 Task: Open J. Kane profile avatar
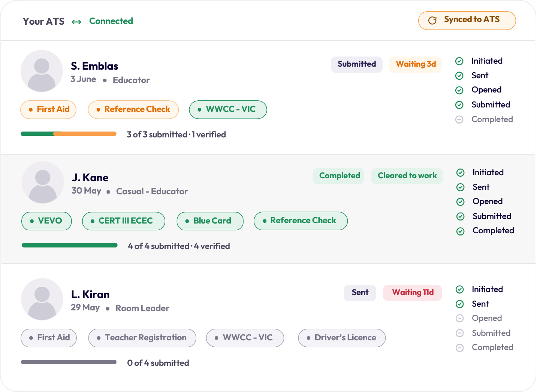click(43, 183)
